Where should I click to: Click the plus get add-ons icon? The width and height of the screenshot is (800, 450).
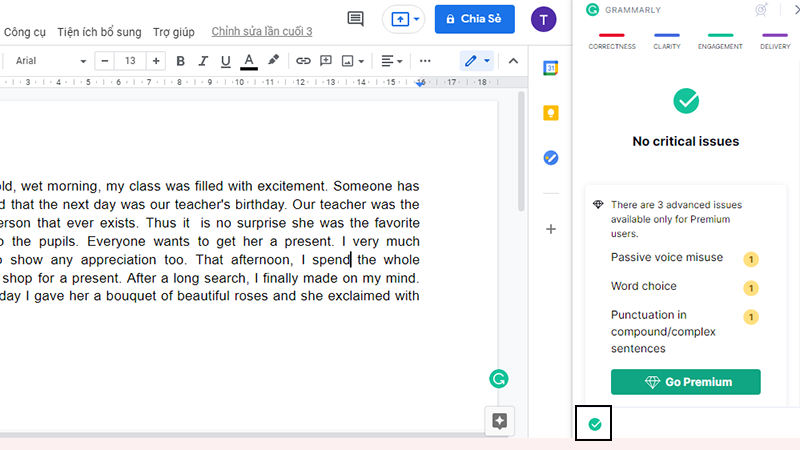[x=551, y=229]
